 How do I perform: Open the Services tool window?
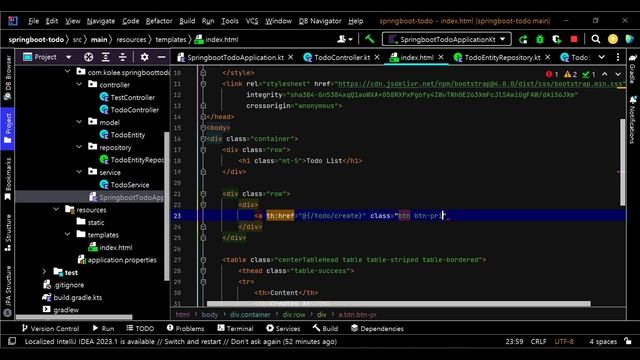tap(283, 328)
